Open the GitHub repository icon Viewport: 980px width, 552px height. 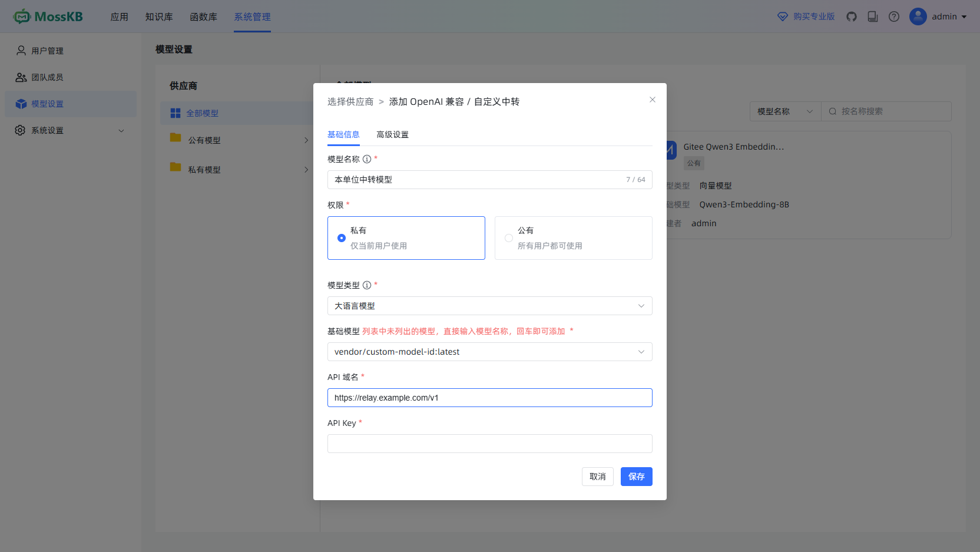(852, 16)
